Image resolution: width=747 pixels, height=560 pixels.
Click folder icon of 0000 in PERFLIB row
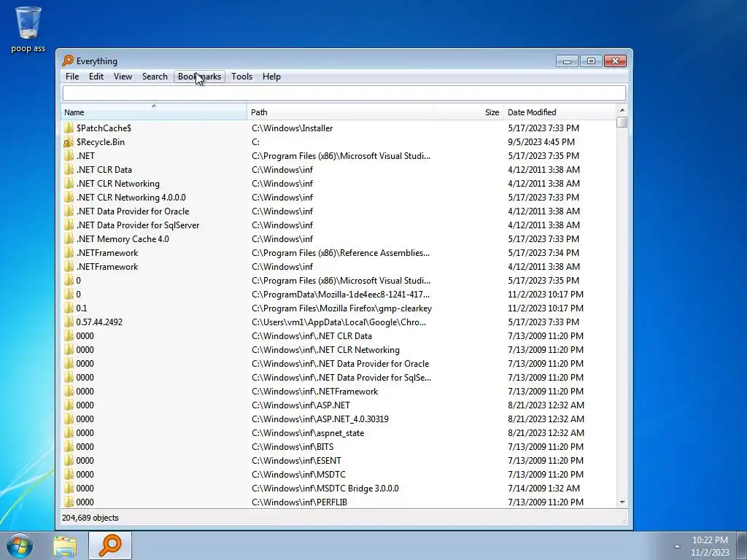69,502
